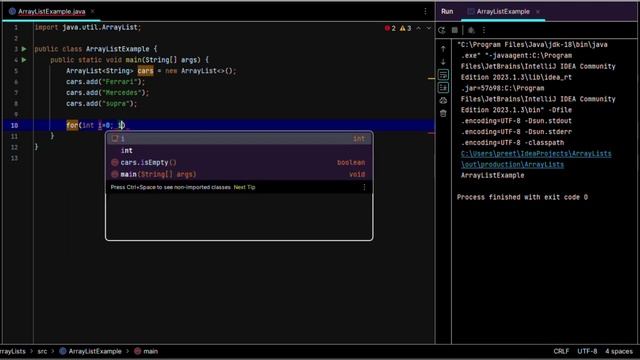Choose the 'i' int completion suggestion
640x360 pixels.
(x=239, y=139)
